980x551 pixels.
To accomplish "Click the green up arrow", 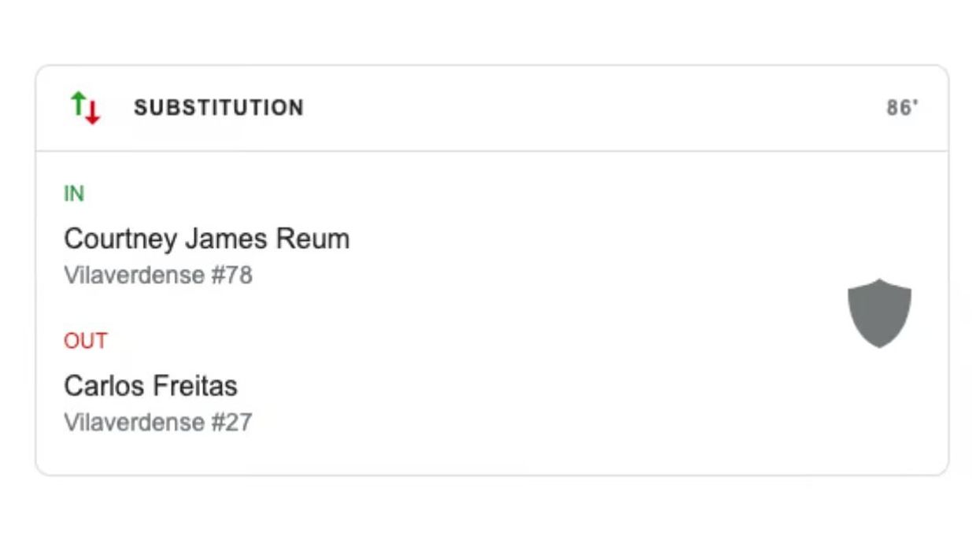I will click(78, 102).
